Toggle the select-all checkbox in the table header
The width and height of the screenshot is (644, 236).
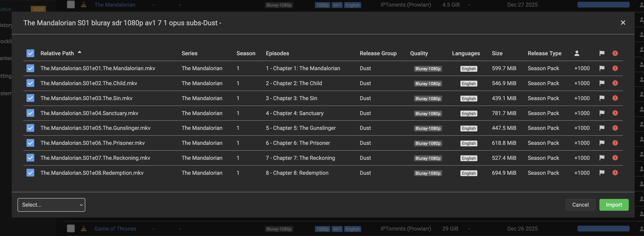[x=30, y=53]
